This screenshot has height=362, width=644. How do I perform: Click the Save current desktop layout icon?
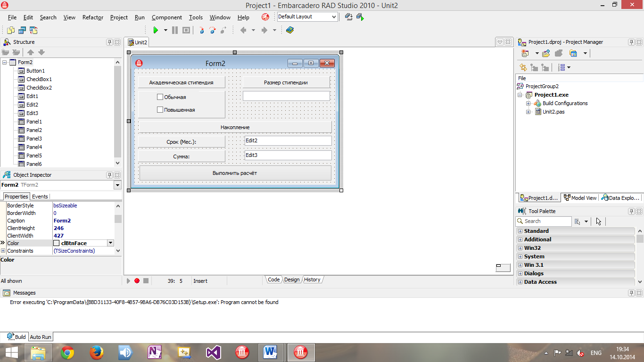pyautogui.click(x=348, y=17)
